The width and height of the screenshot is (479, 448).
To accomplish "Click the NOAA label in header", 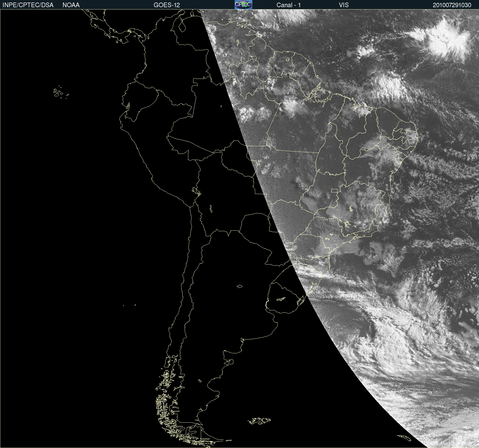I will (x=71, y=5).
